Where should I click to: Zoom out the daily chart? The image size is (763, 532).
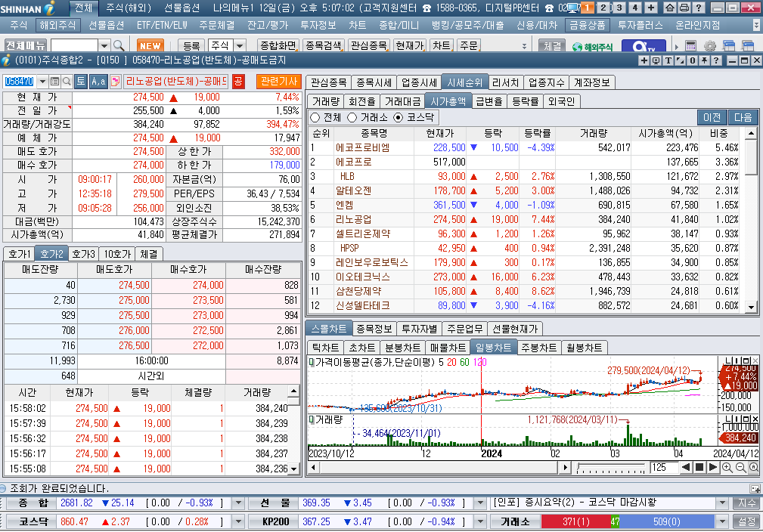click(x=740, y=467)
